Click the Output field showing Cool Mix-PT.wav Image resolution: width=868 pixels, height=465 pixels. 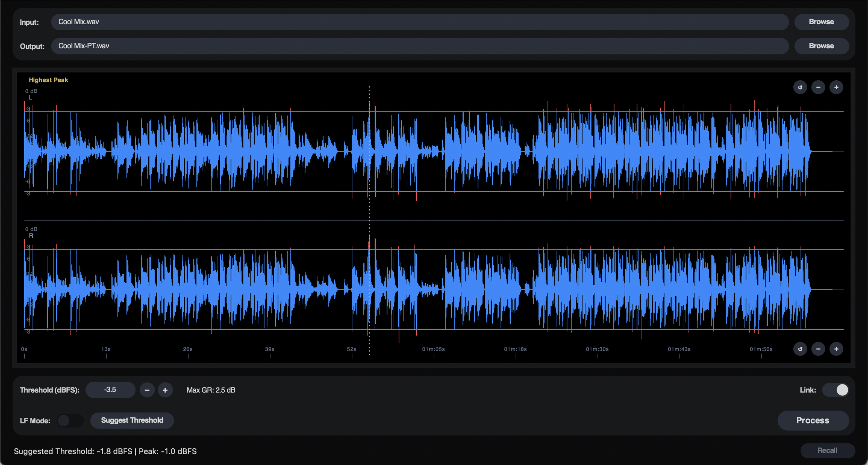coord(420,46)
